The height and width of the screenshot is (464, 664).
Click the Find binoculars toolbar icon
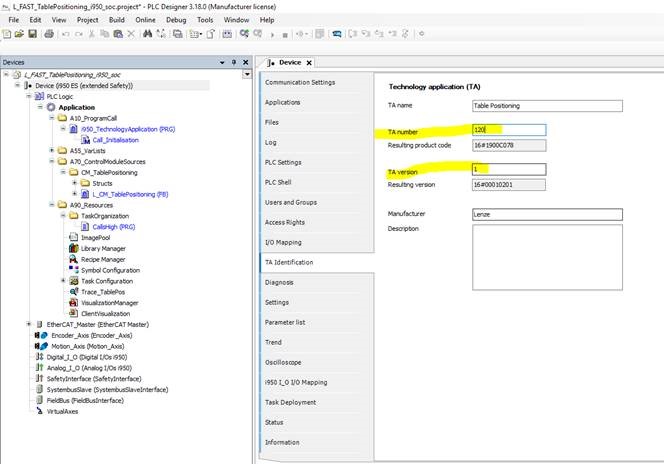[146, 34]
